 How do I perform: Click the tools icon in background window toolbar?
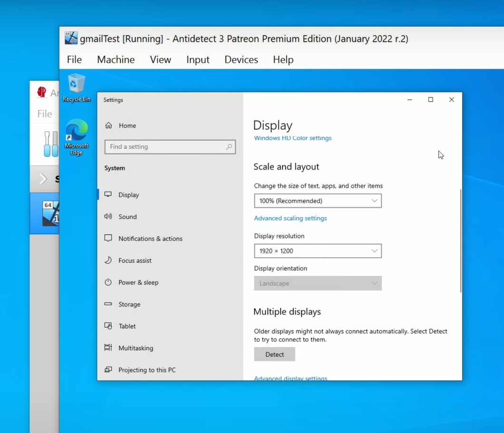tap(51, 144)
